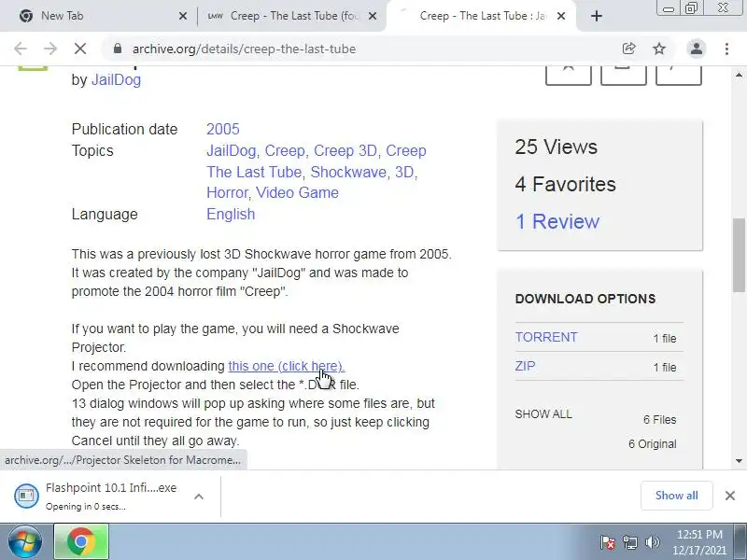Open the Chrome three-dot menu

tap(726, 49)
